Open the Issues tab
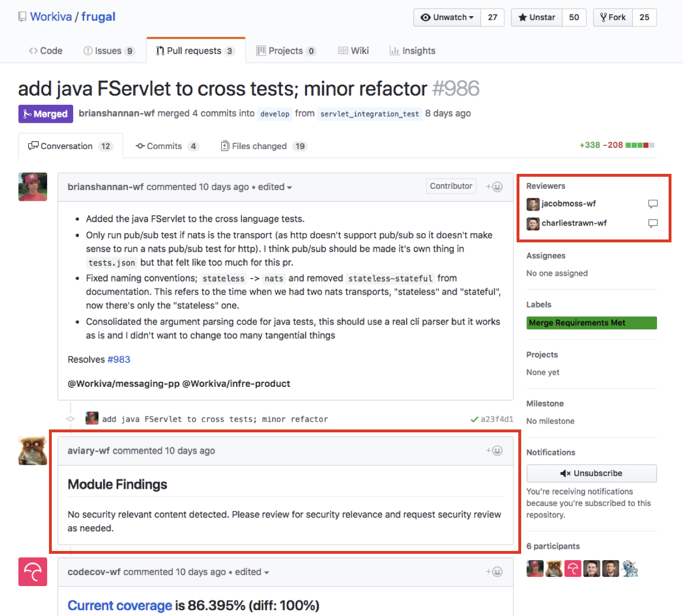683x616 pixels. click(109, 51)
